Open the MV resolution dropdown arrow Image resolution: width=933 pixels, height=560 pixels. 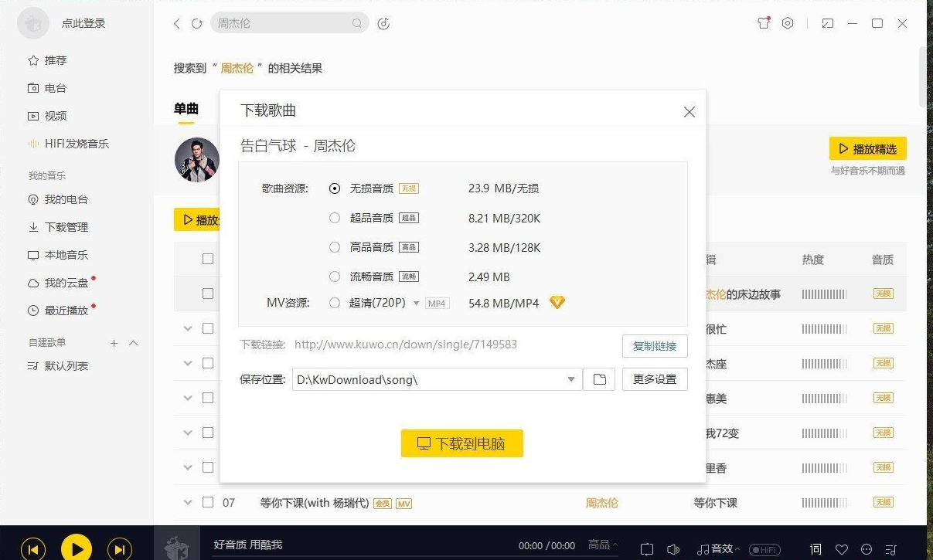(416, 304)
